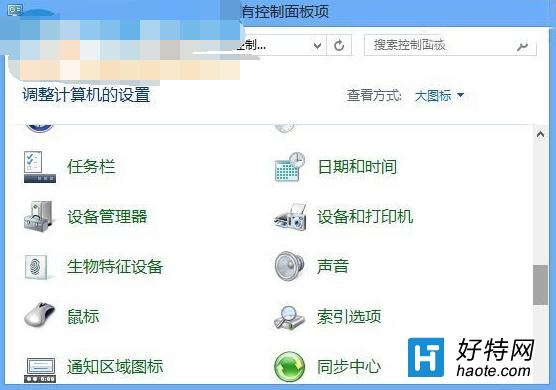556x390 pixels.
Task: Click the 声音 link text
Action: click(333, 267)
